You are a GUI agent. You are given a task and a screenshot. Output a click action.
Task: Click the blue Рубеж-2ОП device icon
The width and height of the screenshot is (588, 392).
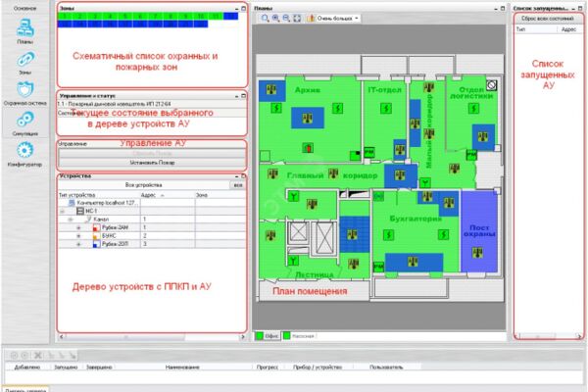pos(96,244)
